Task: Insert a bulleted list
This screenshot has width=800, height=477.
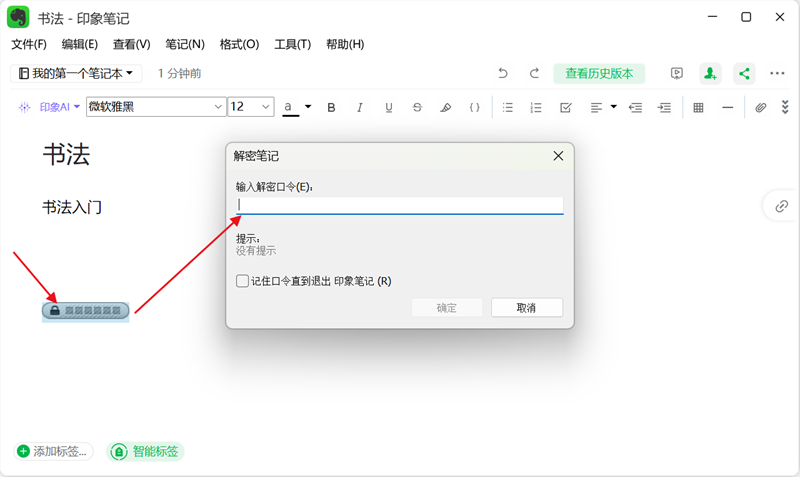Action: [508, 107]
